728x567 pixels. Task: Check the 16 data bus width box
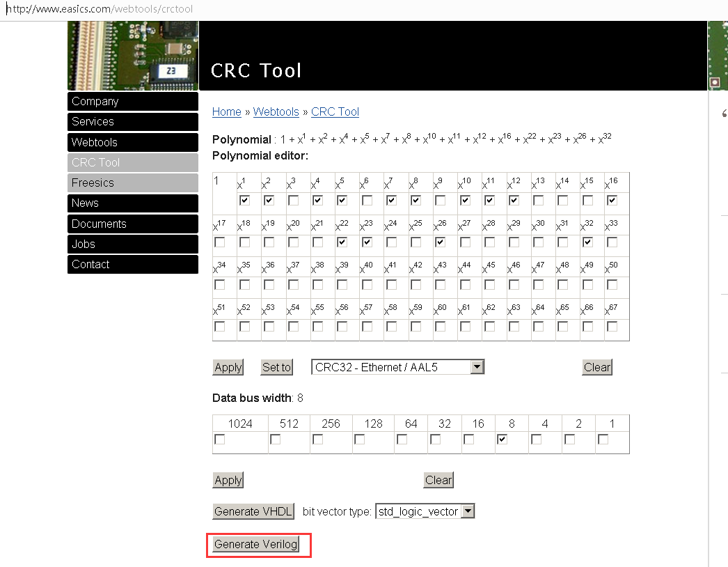pyautogui.click(x=469, y=440)
